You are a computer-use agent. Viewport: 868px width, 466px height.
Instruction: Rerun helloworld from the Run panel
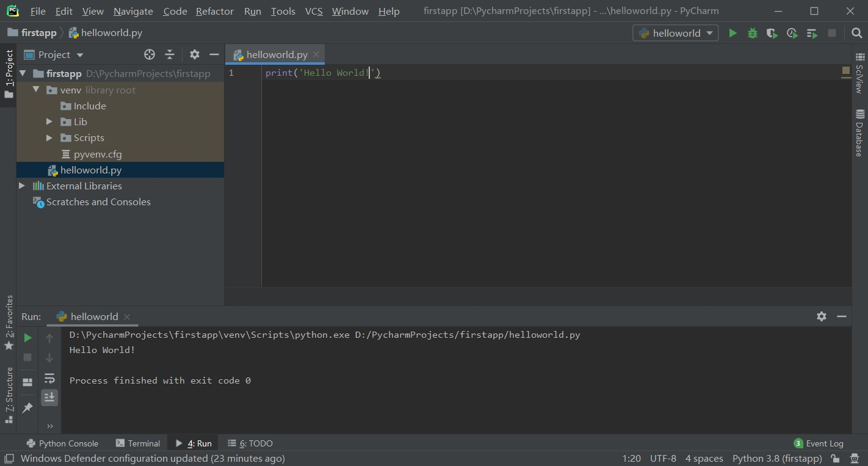[x=27, y=337]
